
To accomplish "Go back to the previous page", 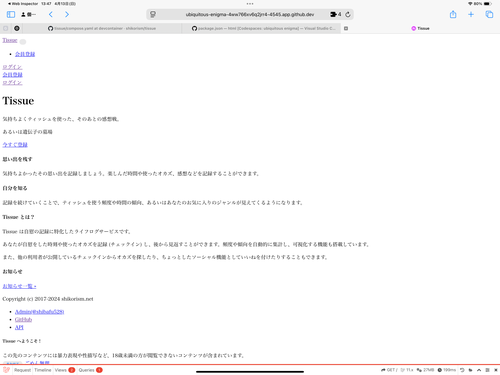I will click(x=51, y=14).
